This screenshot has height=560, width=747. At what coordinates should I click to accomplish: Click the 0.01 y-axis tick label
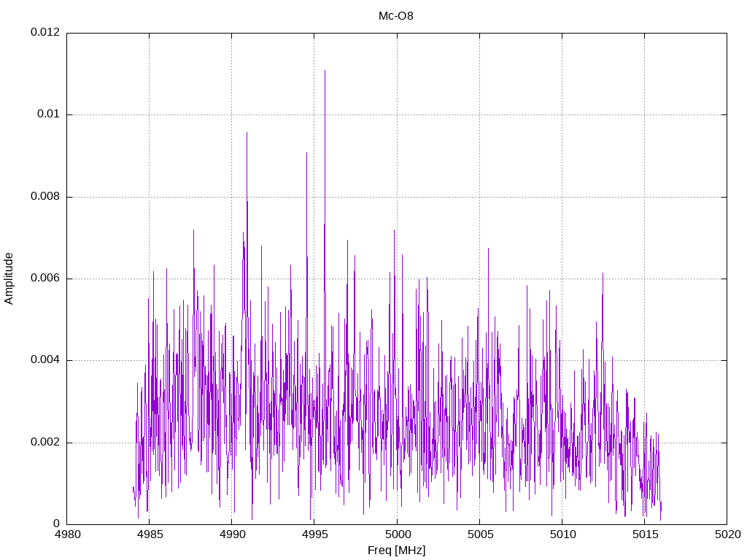[49, 114]
